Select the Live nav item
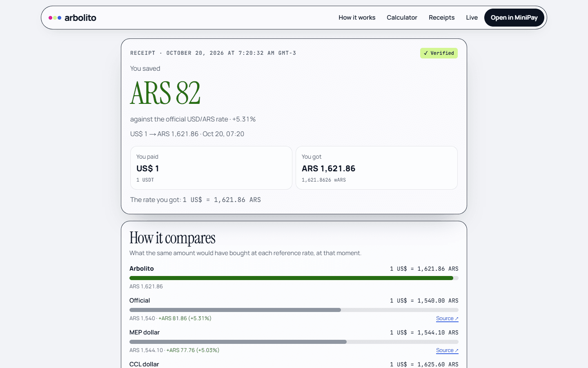 pos(472,18)
